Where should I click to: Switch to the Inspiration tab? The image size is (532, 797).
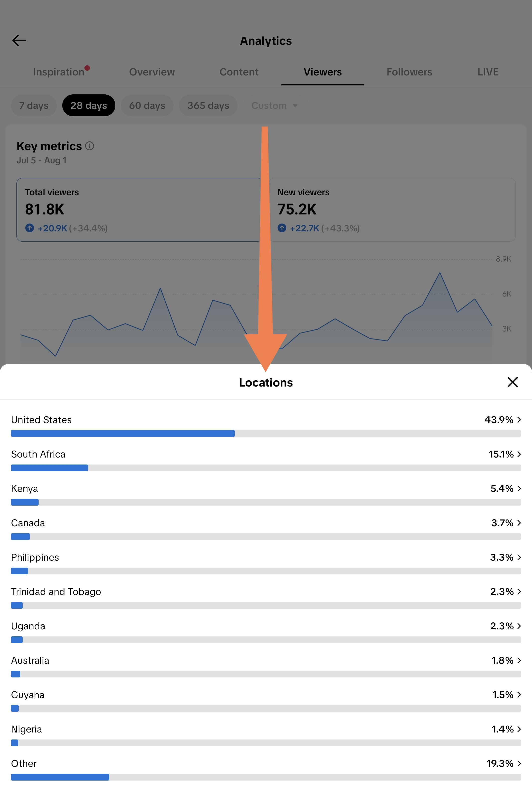[59, 72]
